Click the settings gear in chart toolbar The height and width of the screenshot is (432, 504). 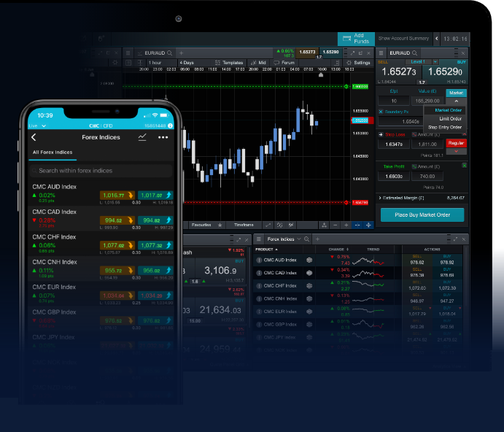349,63
